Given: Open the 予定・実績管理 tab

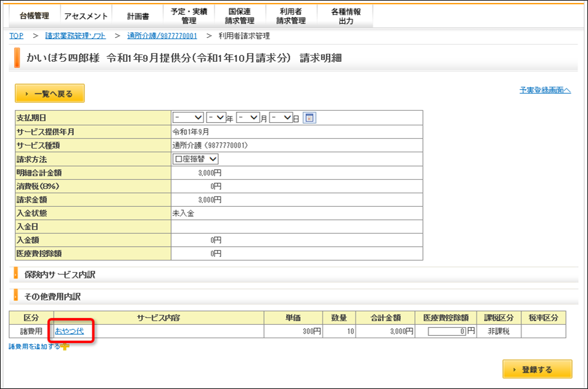Looking at the screenshot, I should [189, 16].
